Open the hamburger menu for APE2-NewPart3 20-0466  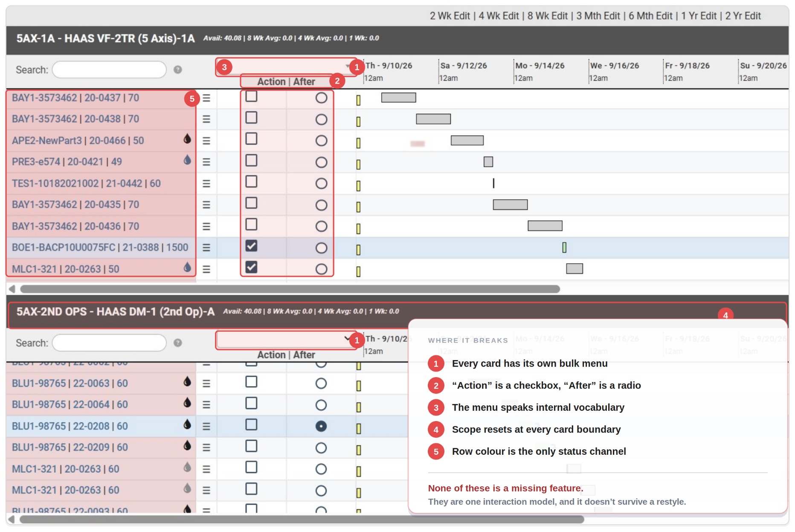click(x=206, y=141)
